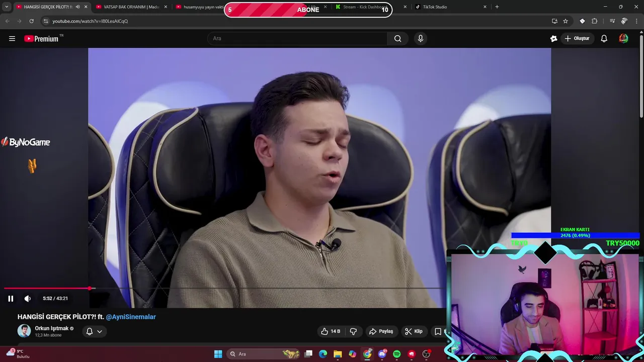Click the taskbar Ara search box
This screenshot has width=644, height=362.
263,354
